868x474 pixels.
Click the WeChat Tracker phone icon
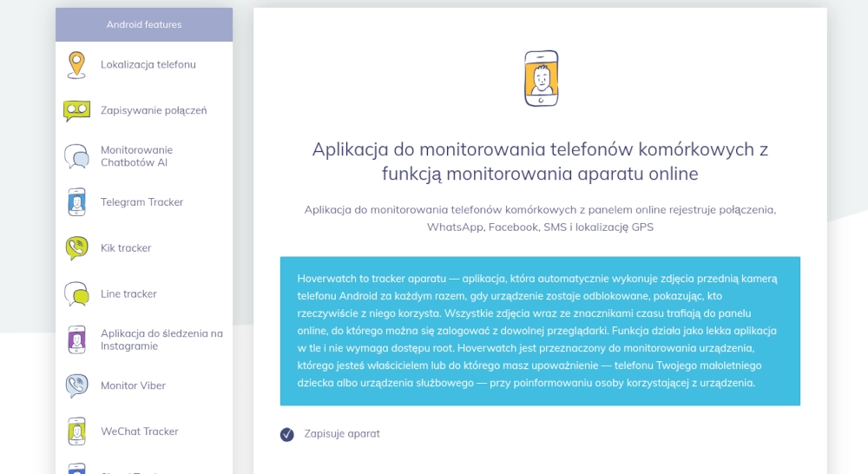pos(76,431)
